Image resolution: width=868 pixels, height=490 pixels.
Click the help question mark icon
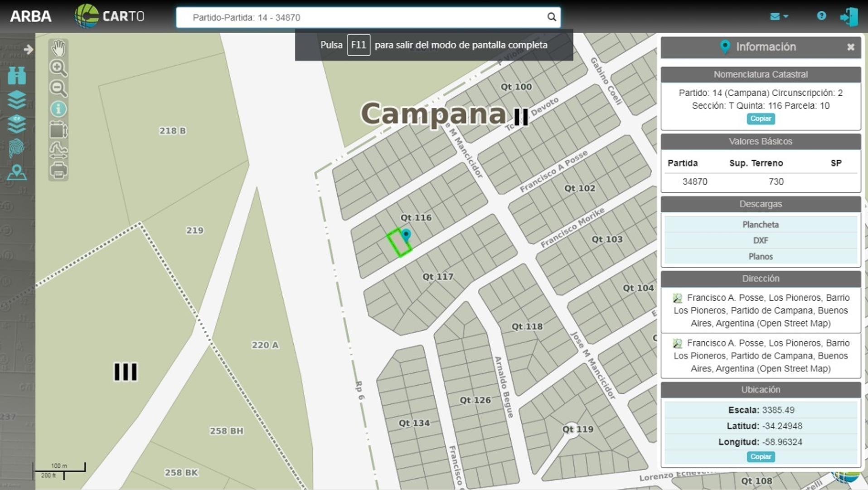(821, 16)
